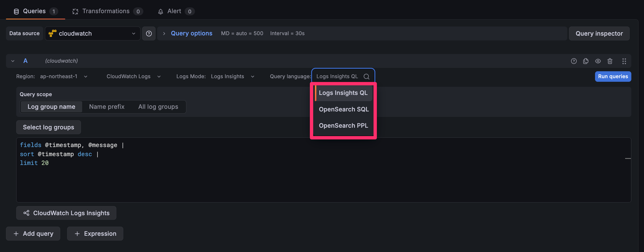
Task: Click inside the query code editor
Action: [x=323, y=170]
